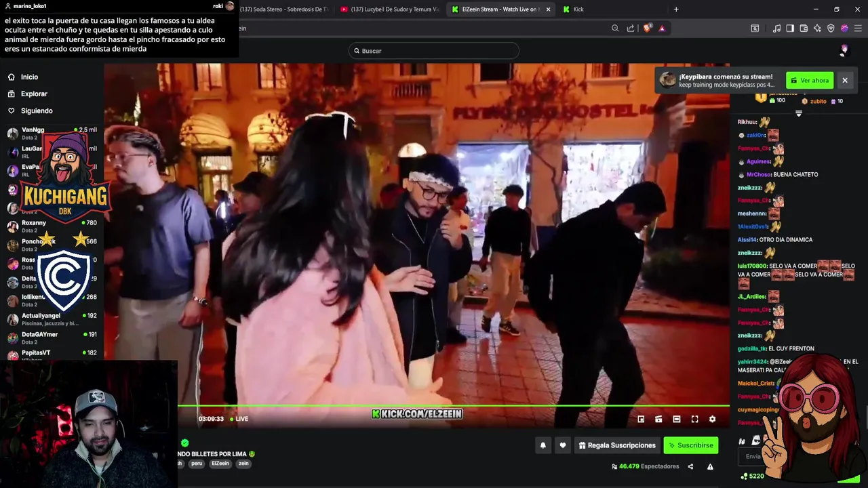Select the peru stream tag
The height and width of the screenshot is (488, 868).
click(197, 464)
